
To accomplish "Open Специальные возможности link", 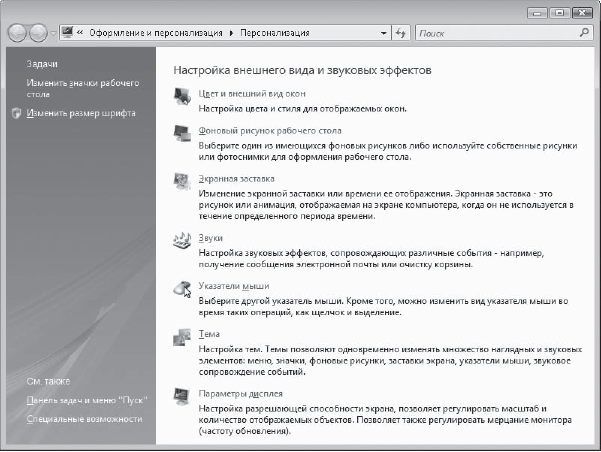I will pos(84,419).
